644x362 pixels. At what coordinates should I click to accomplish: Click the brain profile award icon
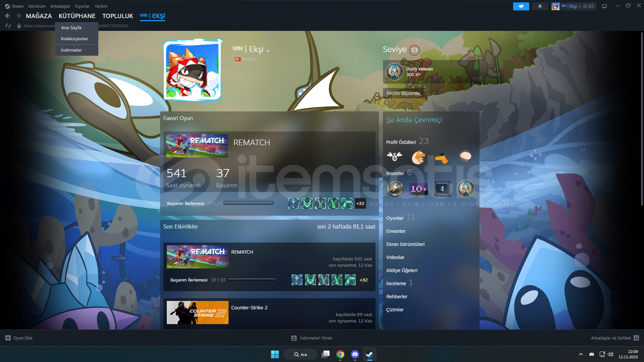click(465, 156)
